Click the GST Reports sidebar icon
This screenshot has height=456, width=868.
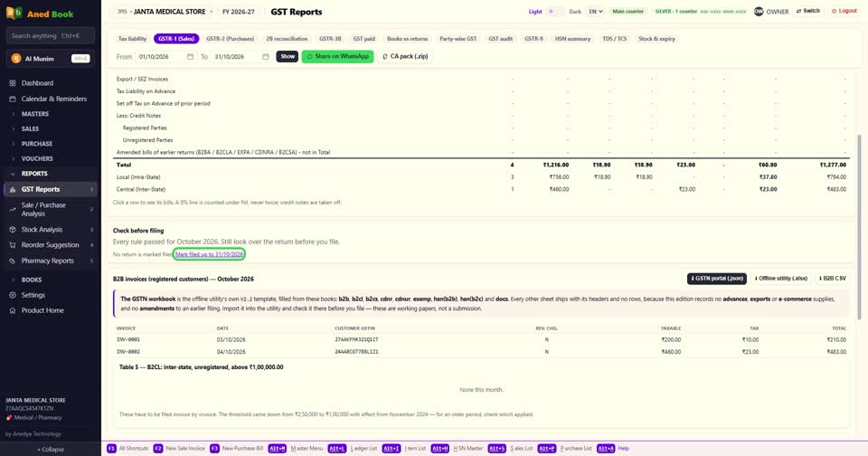[x=12, y=189]
